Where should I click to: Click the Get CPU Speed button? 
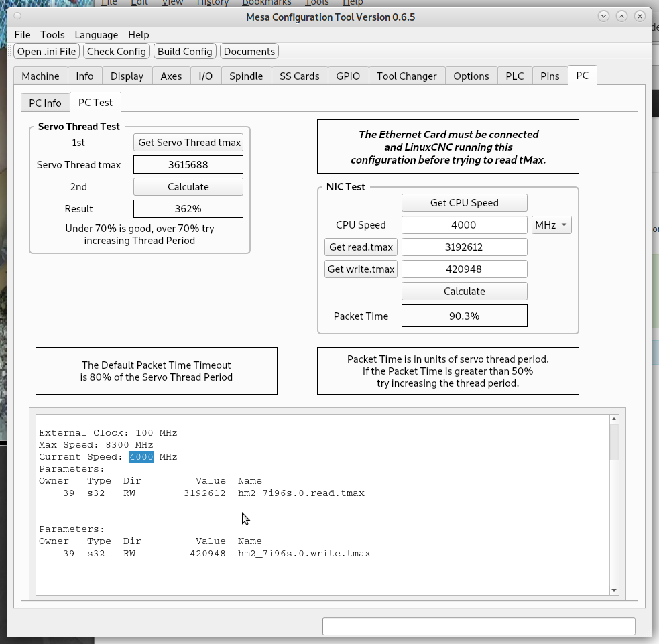point(465,203)
